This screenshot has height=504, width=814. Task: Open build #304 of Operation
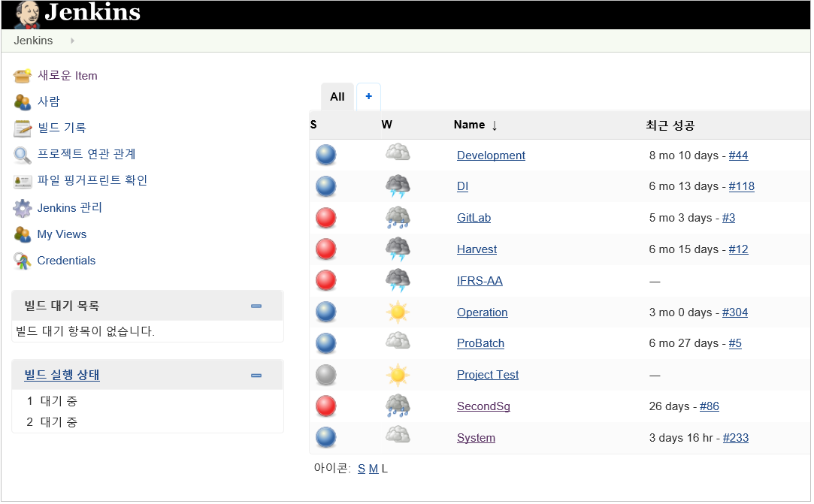pyautogui.click(x=735, y=313)
